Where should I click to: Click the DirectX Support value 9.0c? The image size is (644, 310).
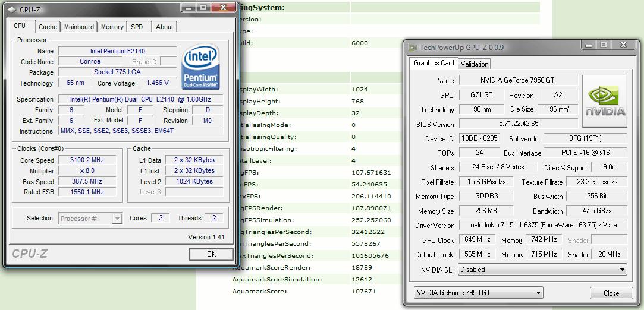click(610, 167)
